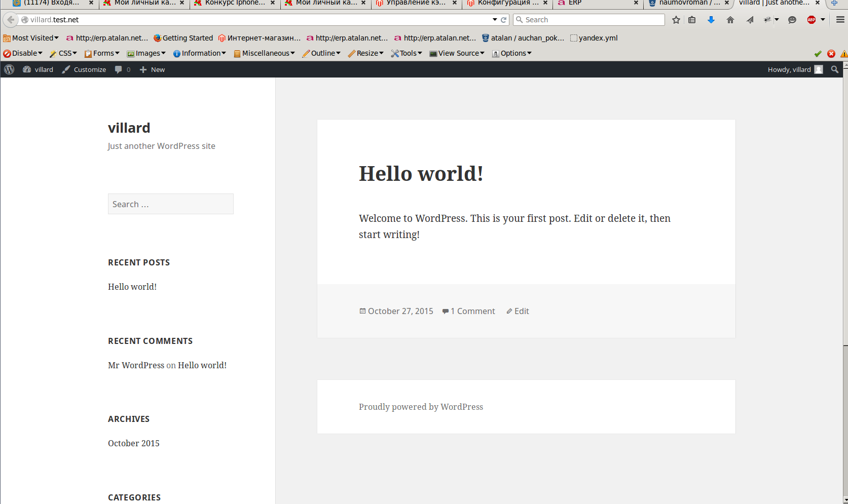Expand the CSS developer menu
Viewport: 848px width, 504px height.
(63, 53)
